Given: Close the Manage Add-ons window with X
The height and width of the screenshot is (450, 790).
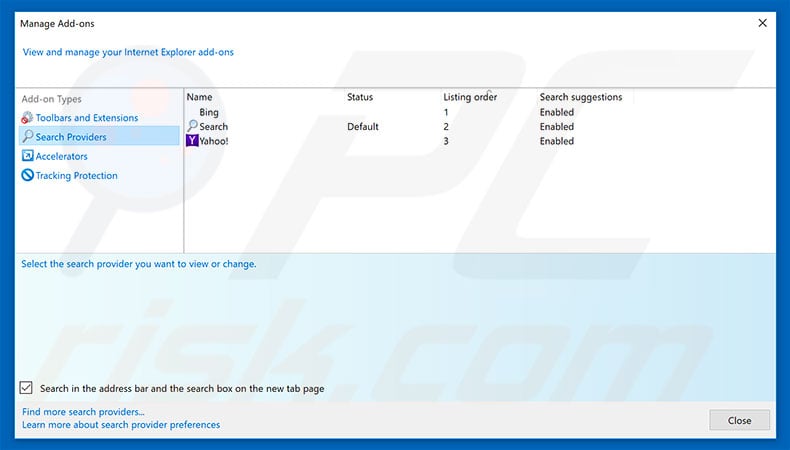Looking at the screenshot, I should [x=763, y=23].
